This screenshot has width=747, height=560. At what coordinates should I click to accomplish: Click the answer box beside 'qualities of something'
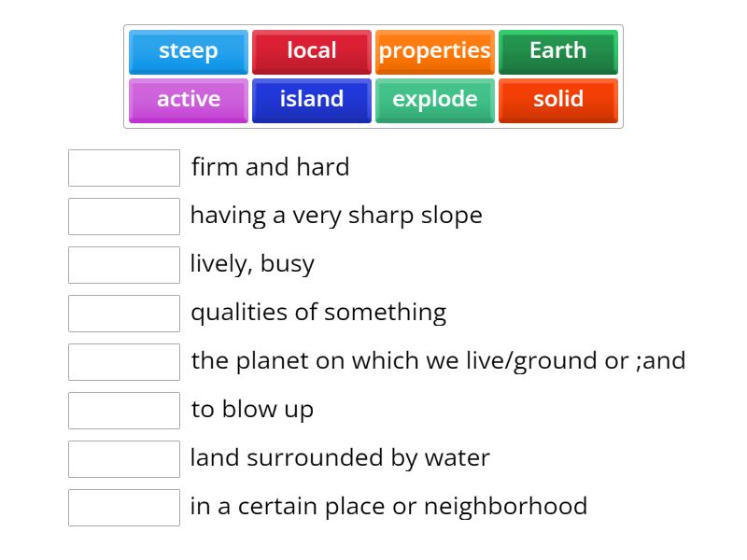click(x=123, y=313)
